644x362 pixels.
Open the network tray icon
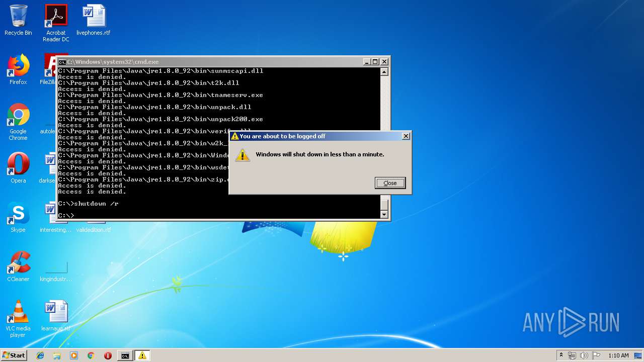tap(572, 355)
